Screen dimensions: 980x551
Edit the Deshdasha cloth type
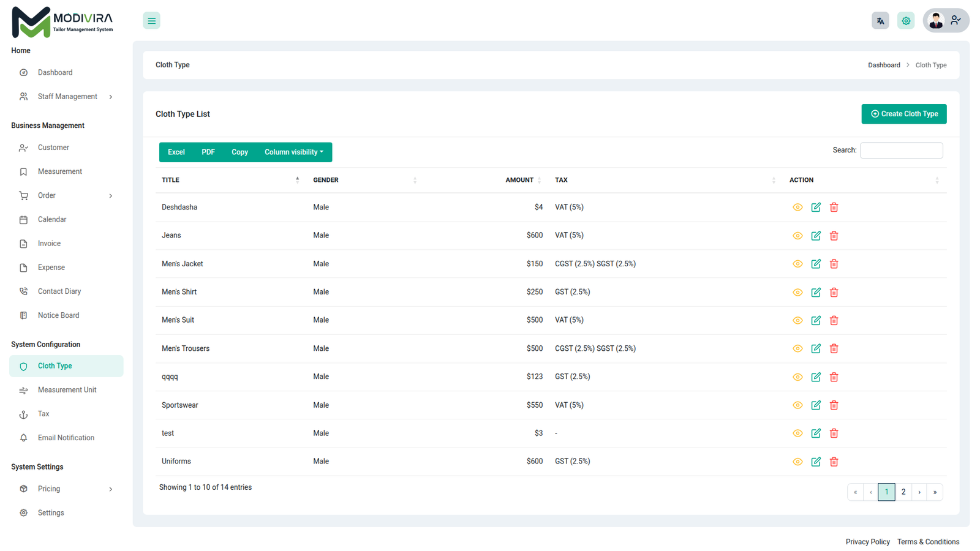816,208
